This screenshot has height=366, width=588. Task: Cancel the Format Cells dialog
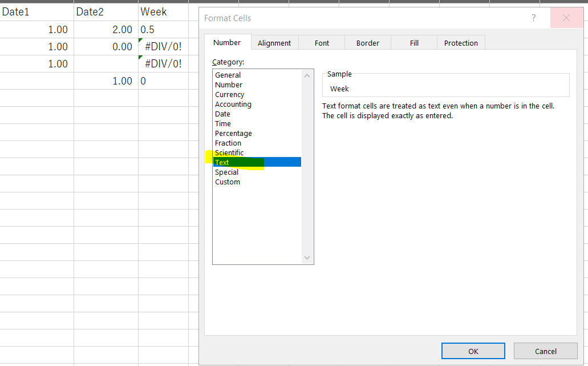545,351
